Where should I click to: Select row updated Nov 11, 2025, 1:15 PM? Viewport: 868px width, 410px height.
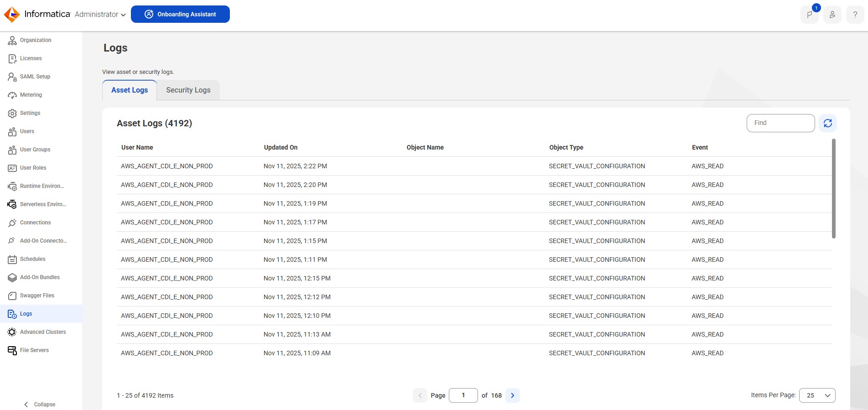tap(474, 241)
